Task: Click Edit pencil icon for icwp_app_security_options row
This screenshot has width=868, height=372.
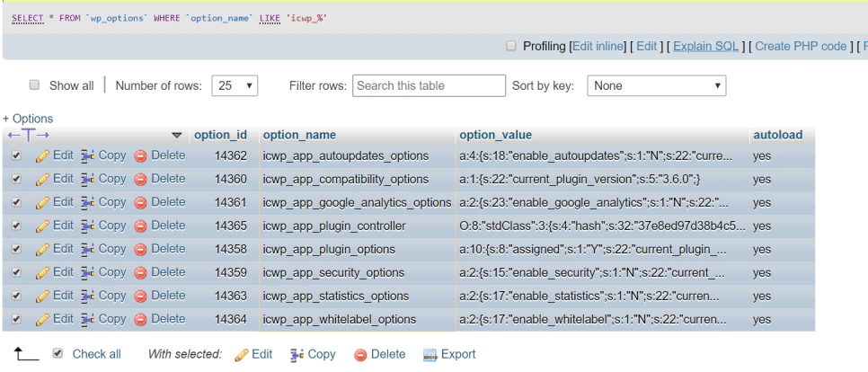Action: click(42, 273)
